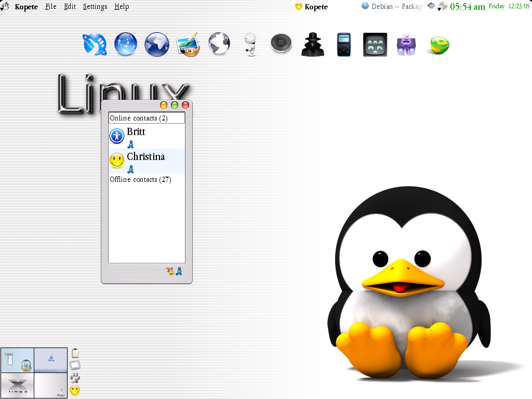Switch to the X linux desktop in pager
Viewport: 532px width, 399px height.
tap(17, 385)
